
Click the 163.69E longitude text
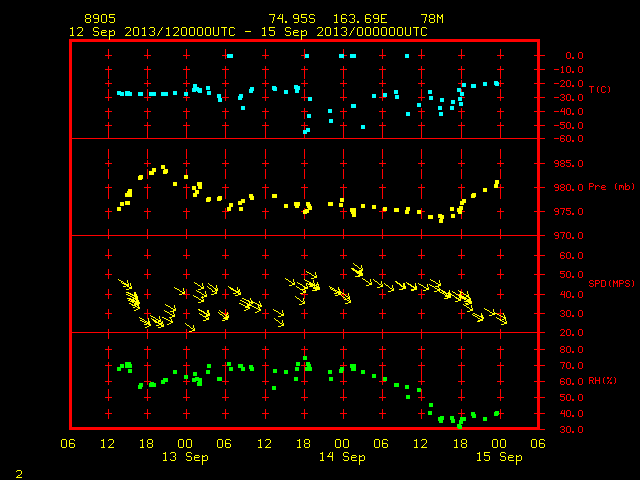pos(360,19)
